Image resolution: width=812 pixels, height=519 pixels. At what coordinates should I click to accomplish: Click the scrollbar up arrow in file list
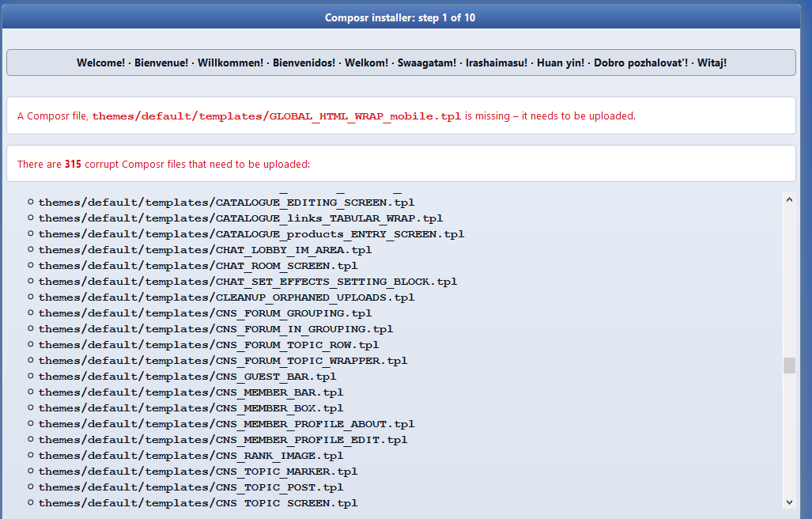[x=789, y=199]
